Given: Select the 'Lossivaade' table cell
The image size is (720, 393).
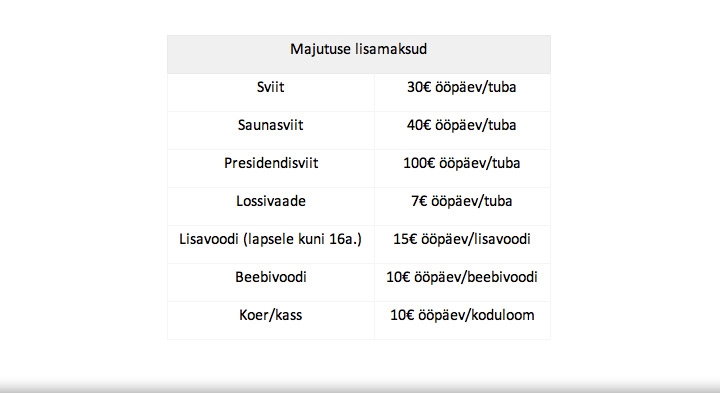Looking at the screenshot, I should click(270, 207).
